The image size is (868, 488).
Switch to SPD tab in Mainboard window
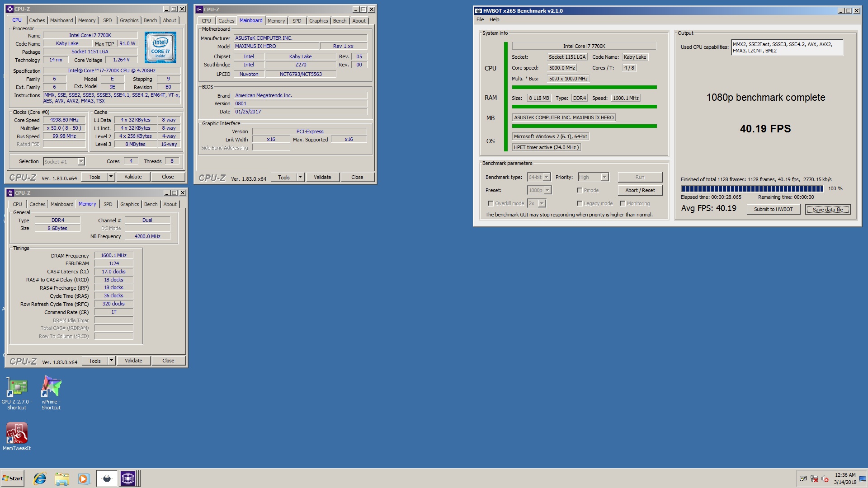[x=297, y=21]
